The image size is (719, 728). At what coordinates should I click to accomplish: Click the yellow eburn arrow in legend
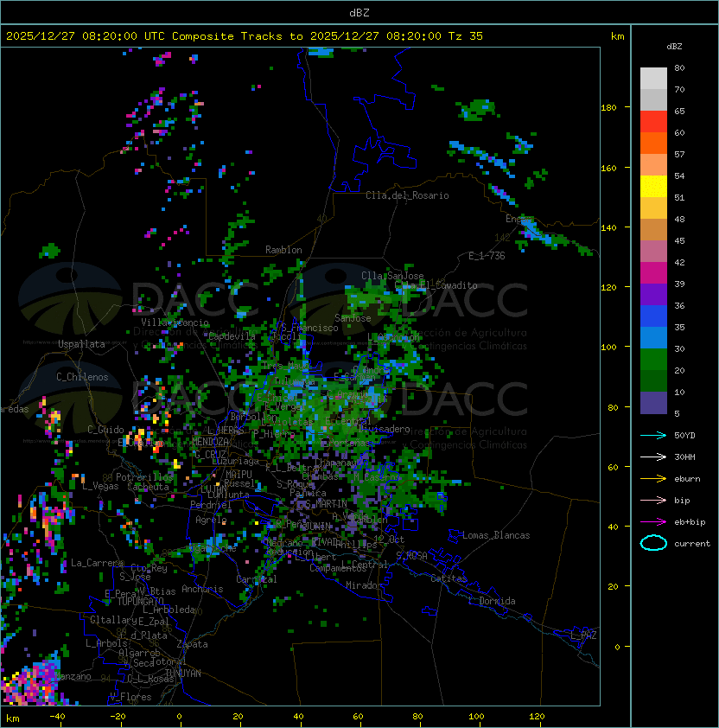(x=653, y=478)
